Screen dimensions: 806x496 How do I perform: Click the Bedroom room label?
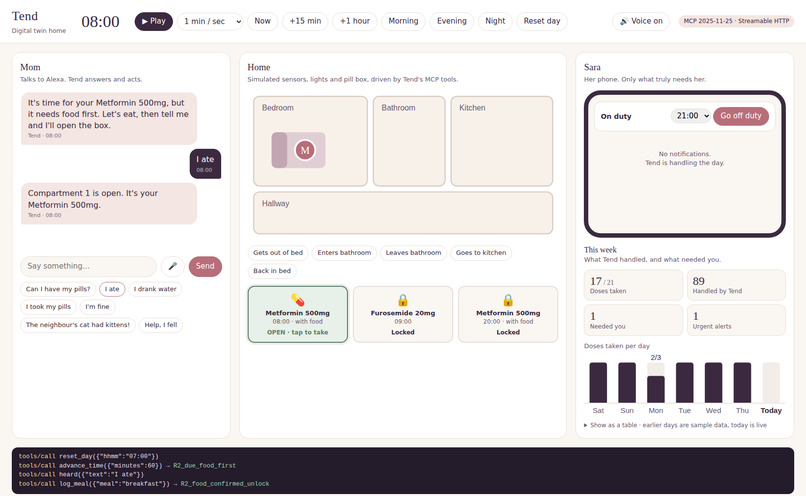point(278,108)
